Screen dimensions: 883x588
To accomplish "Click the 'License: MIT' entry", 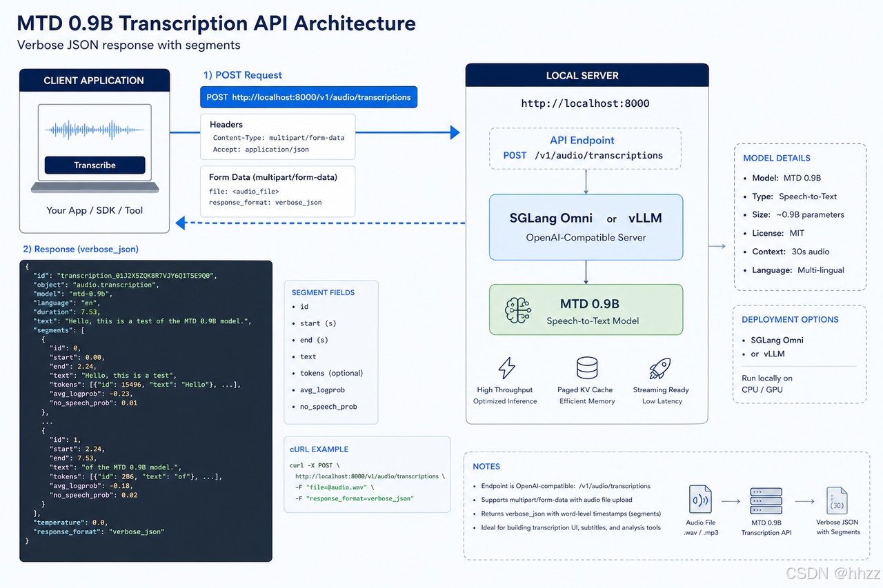I will click(778, 234).
